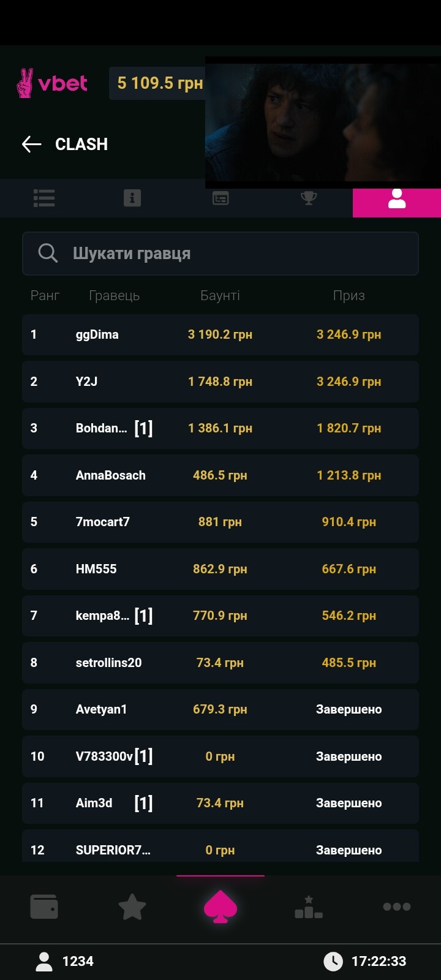
Task: Open the tables tab icon
Action: (x=221, y=198)
